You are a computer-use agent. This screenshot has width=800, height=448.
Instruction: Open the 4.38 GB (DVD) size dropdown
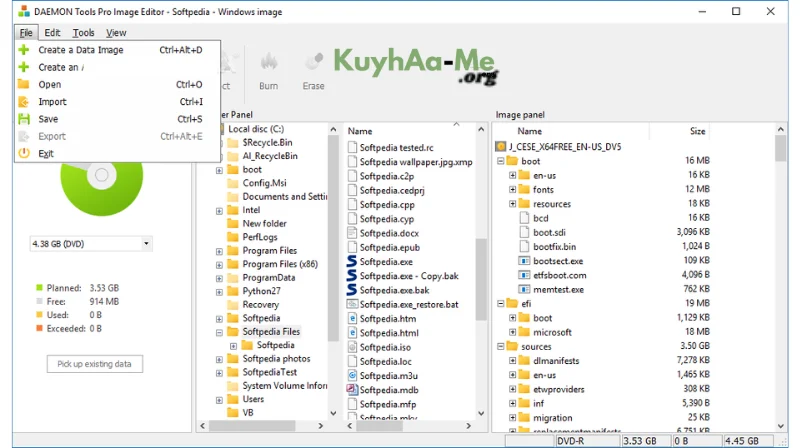pyautogui.click(x=146, y=243)
